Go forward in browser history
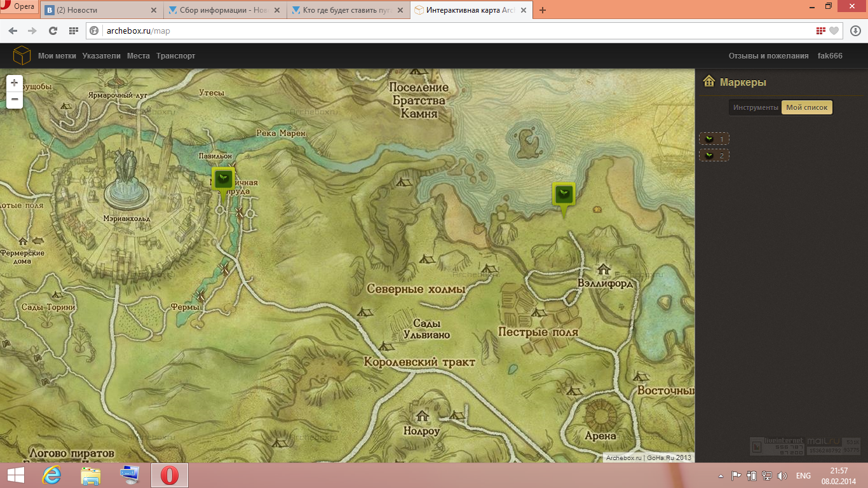Screen dimensions: 868x488 click(32, 30)
